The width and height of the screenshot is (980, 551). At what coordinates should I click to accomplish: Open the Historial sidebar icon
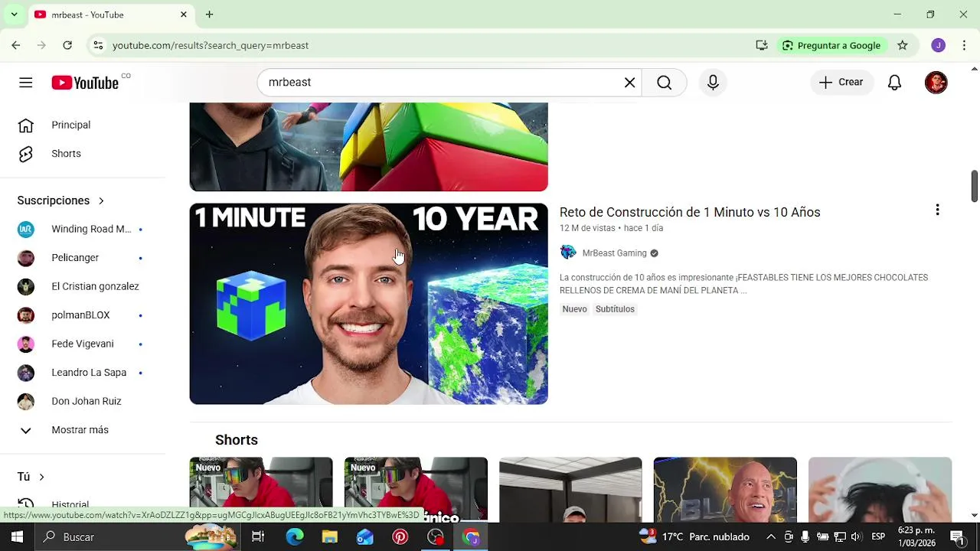[26, 504]
